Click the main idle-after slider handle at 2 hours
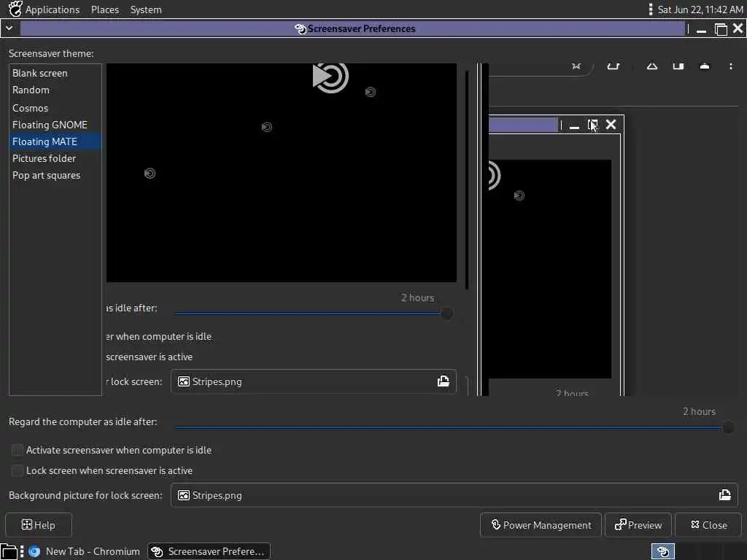Viewport: 747px width, 560px height. [x=727, y=427]
